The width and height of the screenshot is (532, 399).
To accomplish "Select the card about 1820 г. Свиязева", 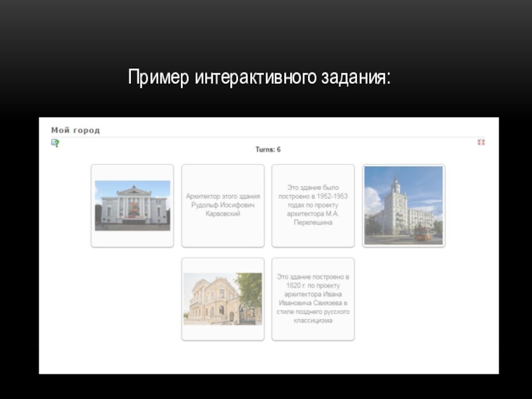I will pos(313,299).
